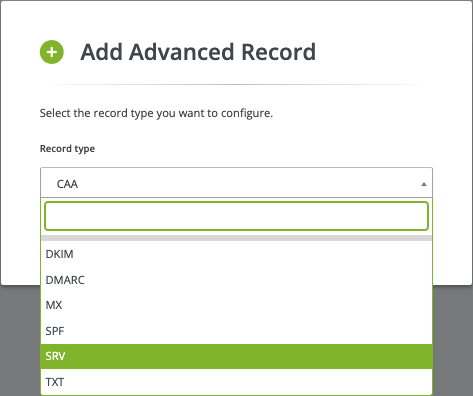Dismiss the dialog via dimmed backdrop left of list
The height and width of the screenshot is (396, 473).
20,340
